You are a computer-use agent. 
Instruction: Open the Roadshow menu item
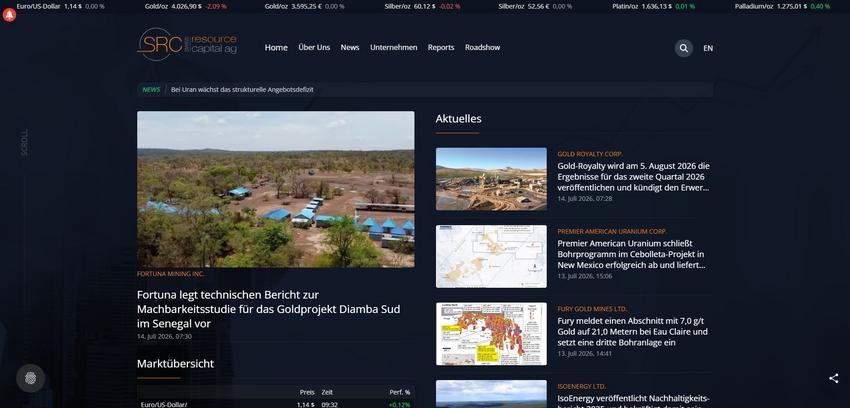pos(482,48)
